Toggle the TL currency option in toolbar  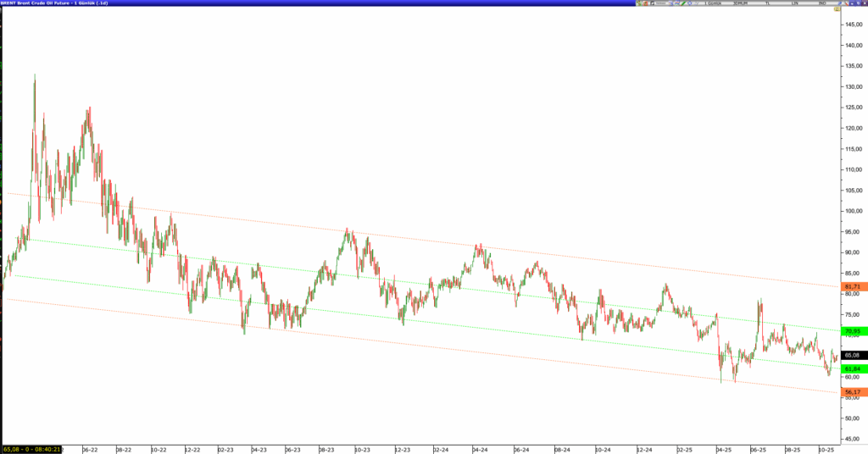766,3
